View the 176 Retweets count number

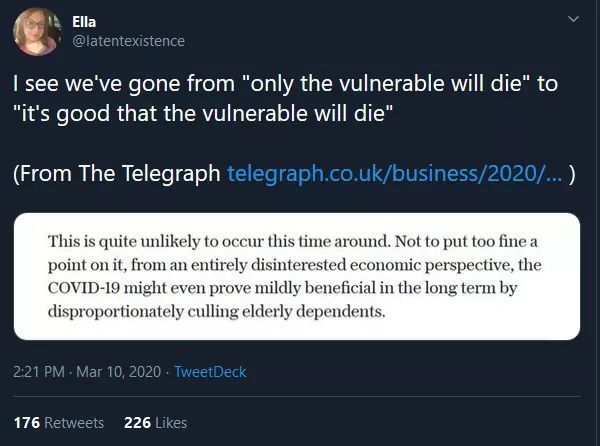tap(27, 423)
